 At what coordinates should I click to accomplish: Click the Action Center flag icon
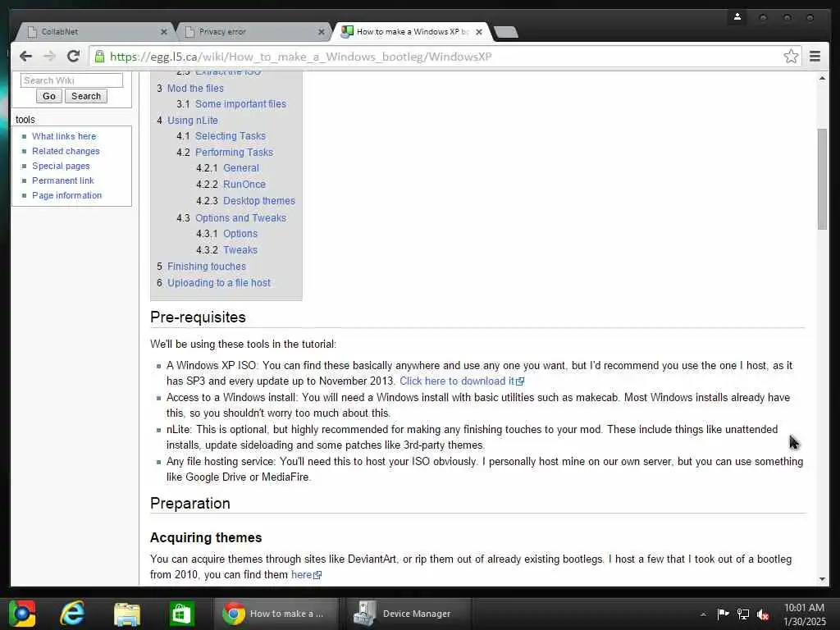[724, 614]
